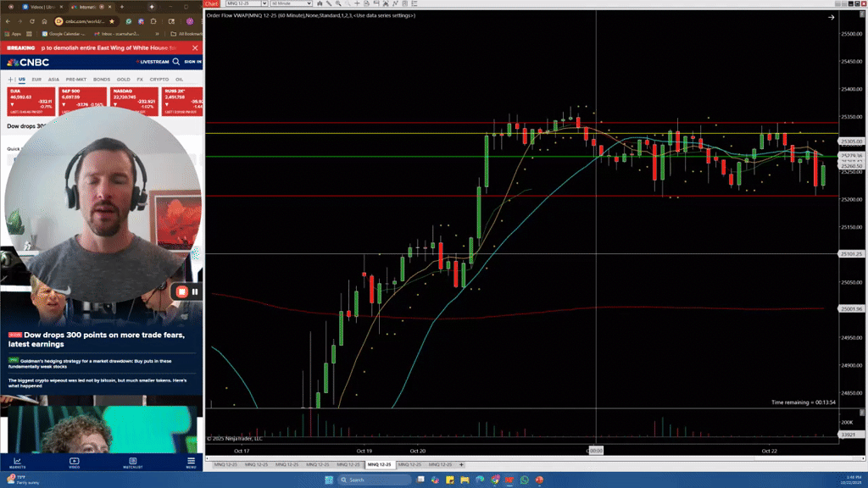Open the 60 Minute interval dropdown
Screen dimensions: 868x488
point(292,3)
